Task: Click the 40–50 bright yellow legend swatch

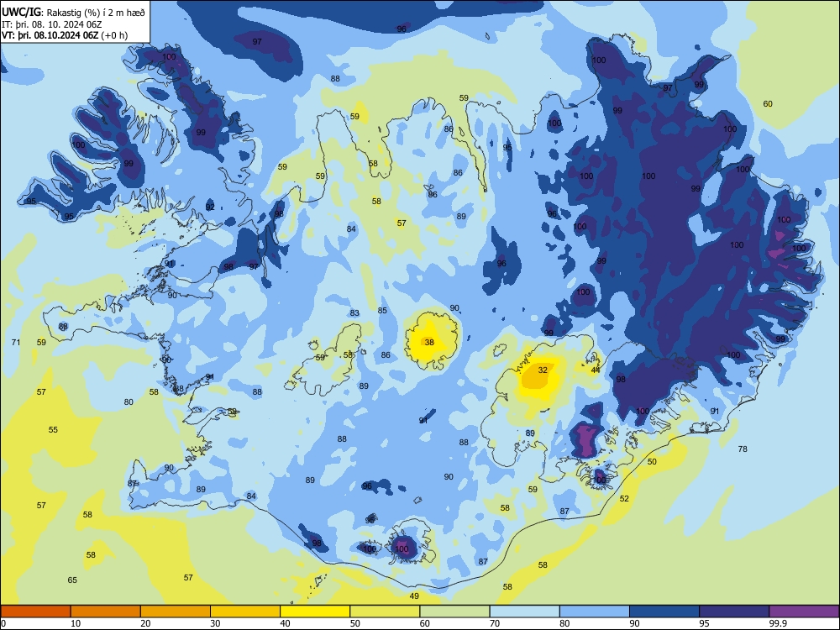Action: [x=315, y=612]
